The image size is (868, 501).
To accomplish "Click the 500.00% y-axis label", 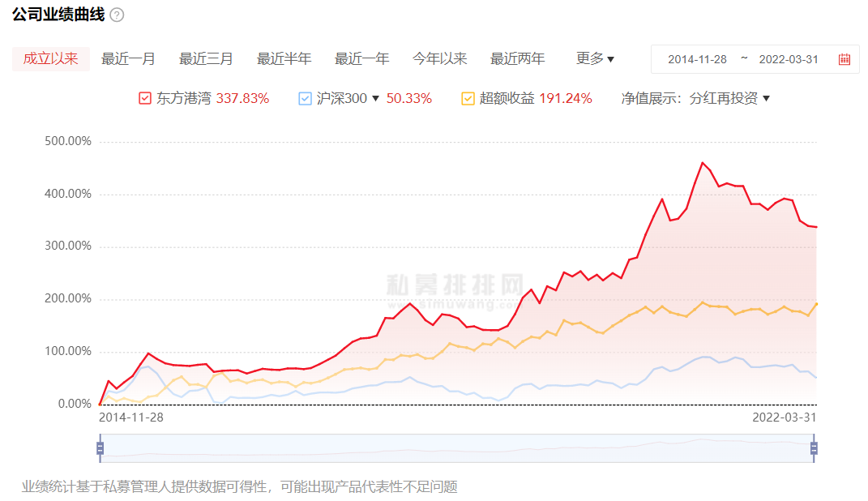I will 68,141.
